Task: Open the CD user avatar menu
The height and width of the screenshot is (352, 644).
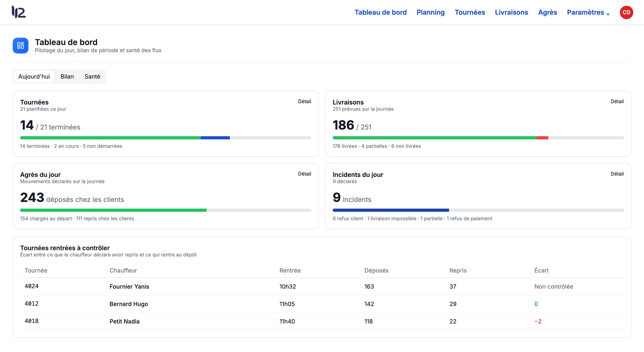Action: [x=626, y=12]
